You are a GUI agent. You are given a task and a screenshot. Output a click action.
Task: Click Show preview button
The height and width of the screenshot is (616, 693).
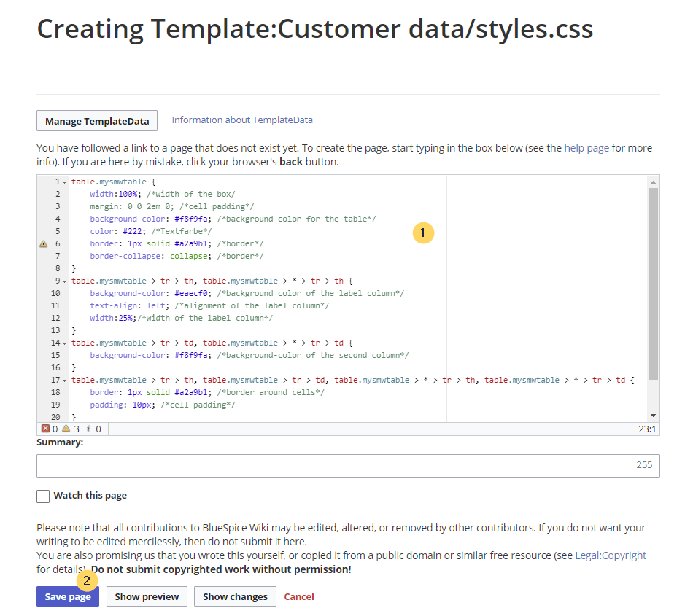(147, 596)
